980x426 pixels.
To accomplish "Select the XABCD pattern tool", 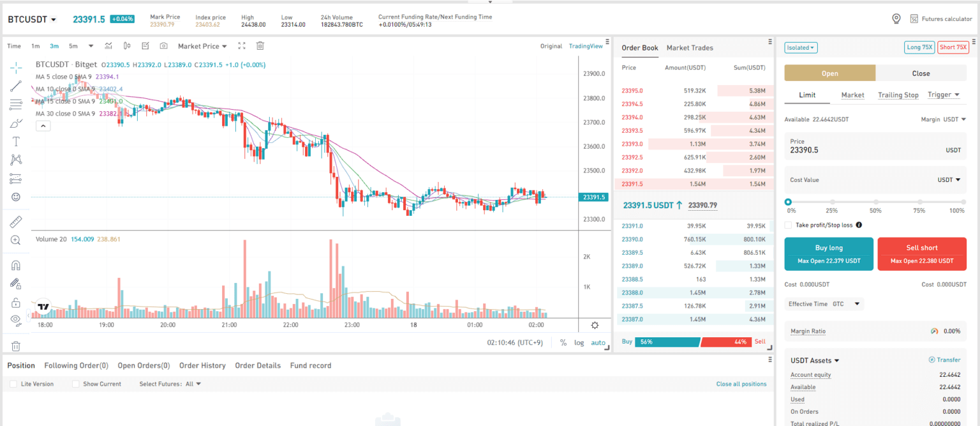I will tap(16, 159).
